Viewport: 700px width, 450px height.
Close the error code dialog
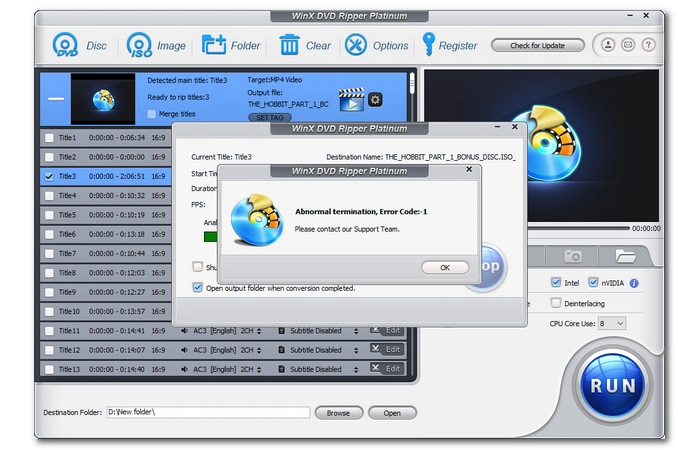[469, 169]
